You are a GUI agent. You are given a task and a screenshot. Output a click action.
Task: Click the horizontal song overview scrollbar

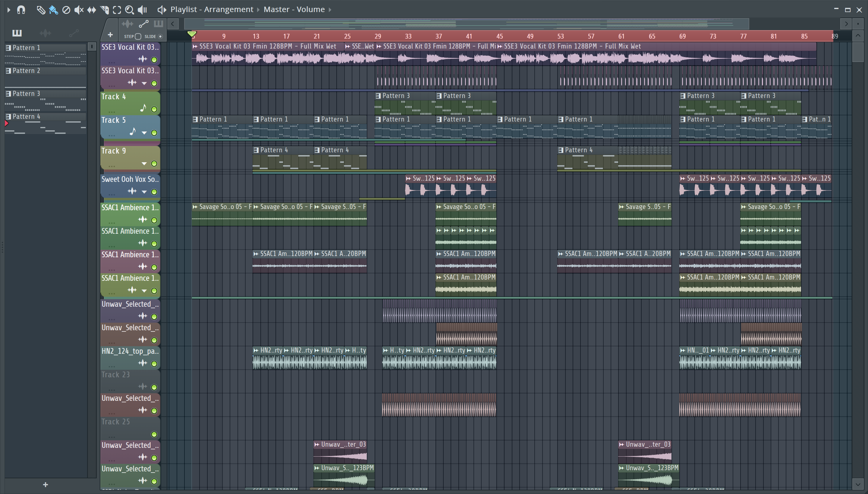(x=467, y=24)
